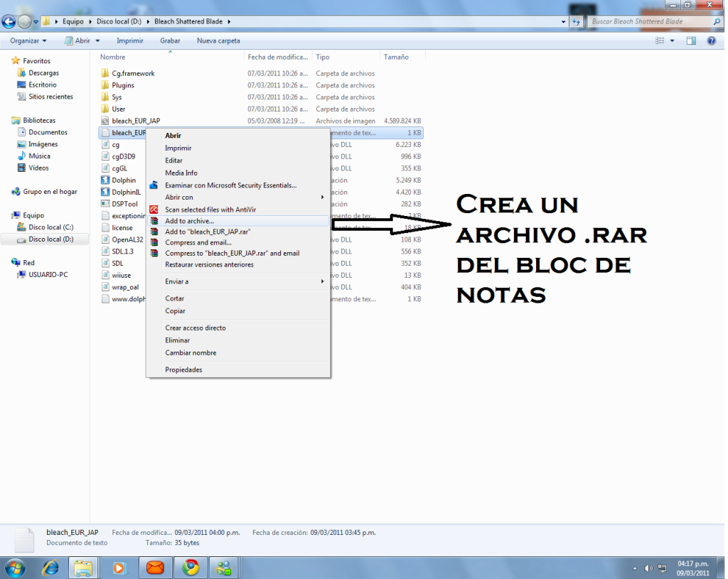Choose Propiedades in the context menu
The height and width of the screenshot is (579, 728).
pyautogui.click(x=183, y=369)
